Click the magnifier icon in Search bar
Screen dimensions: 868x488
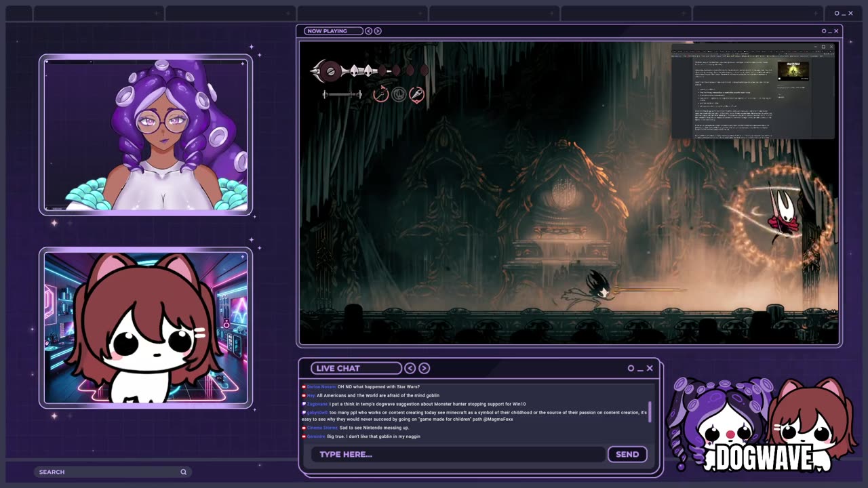click(x=183, y=472)
